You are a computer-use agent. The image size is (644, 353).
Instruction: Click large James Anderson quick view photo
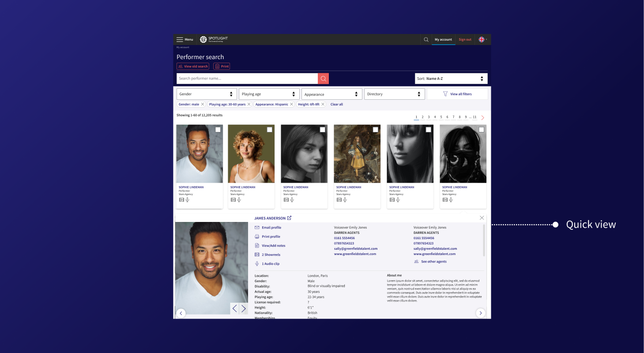click(x=211, y=268)
